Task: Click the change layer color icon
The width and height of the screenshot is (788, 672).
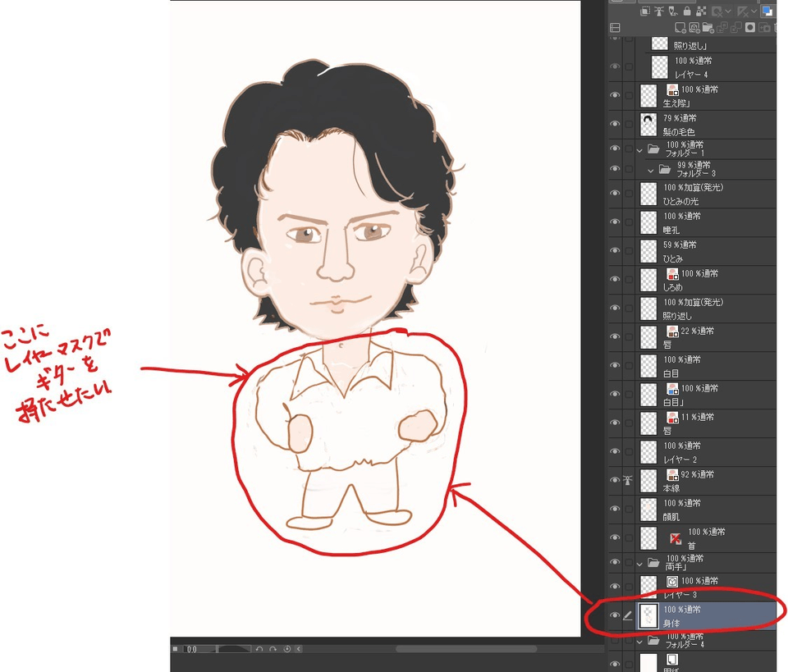Action: (x=767, y=11)
